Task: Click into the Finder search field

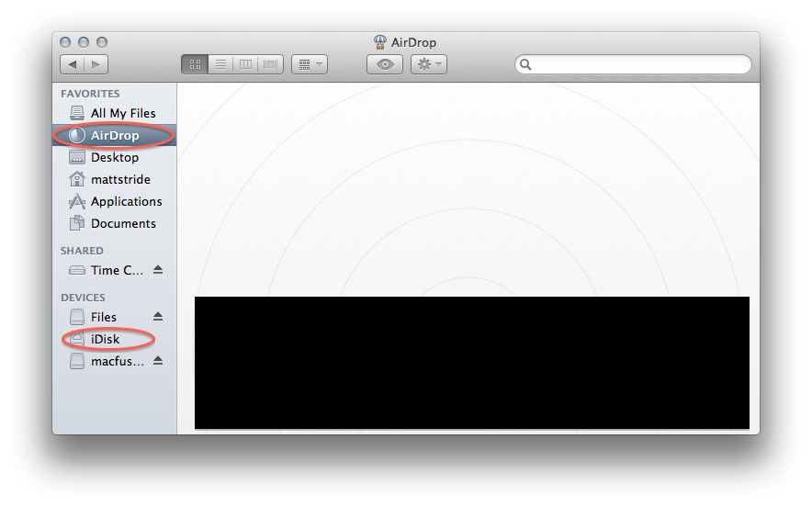Action: [633, 64]
